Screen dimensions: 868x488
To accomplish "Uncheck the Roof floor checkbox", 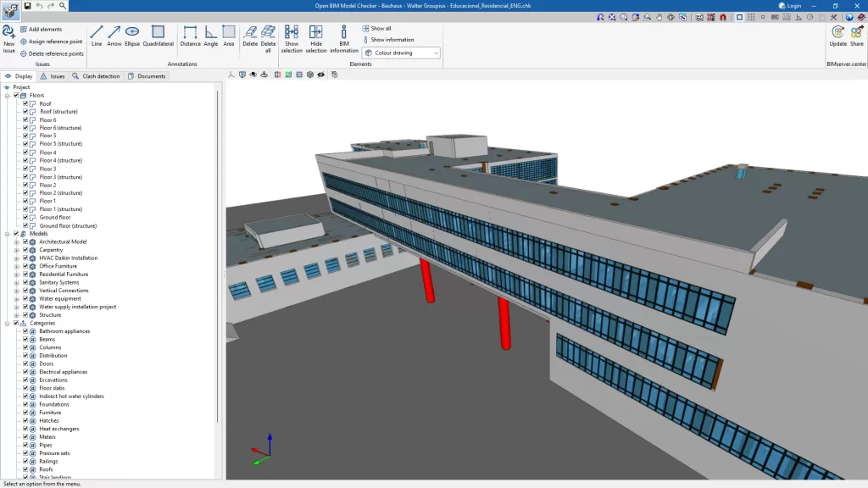I will (x=25, y=103).
